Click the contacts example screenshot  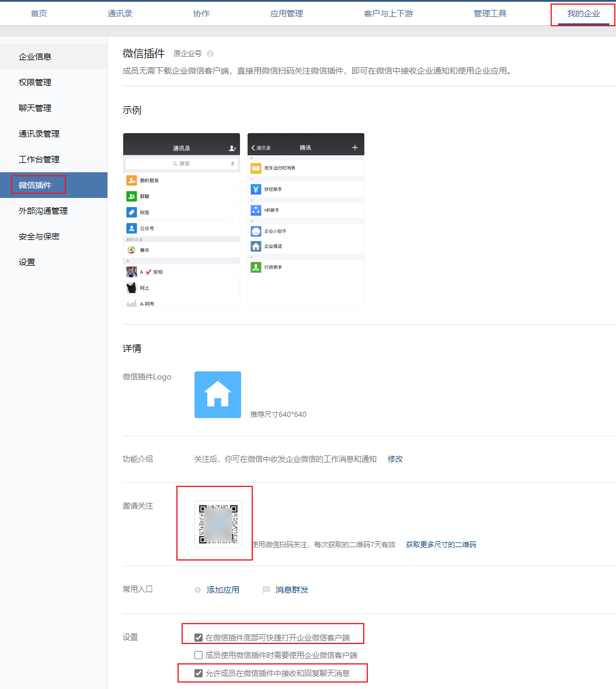tap(181, 220)
